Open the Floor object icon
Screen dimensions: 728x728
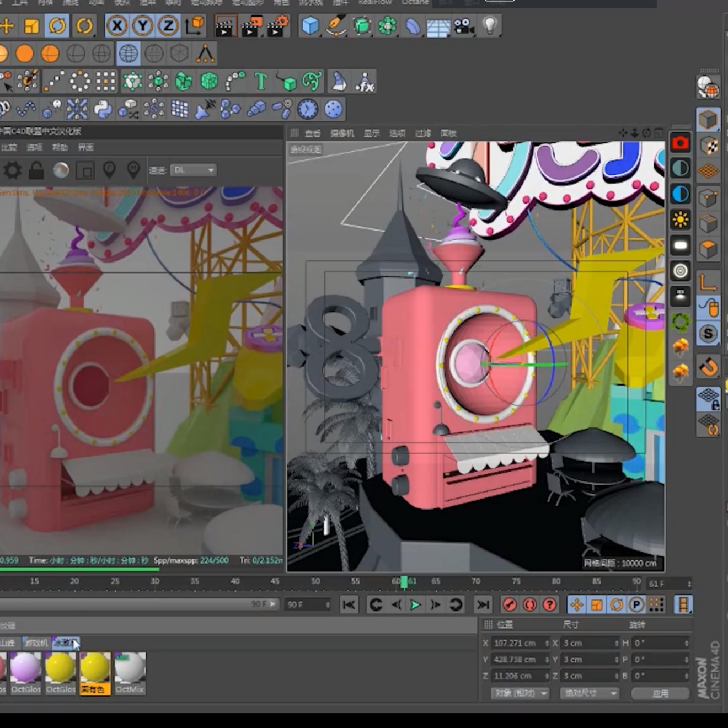pyautogui.click(x=438, y=25)
